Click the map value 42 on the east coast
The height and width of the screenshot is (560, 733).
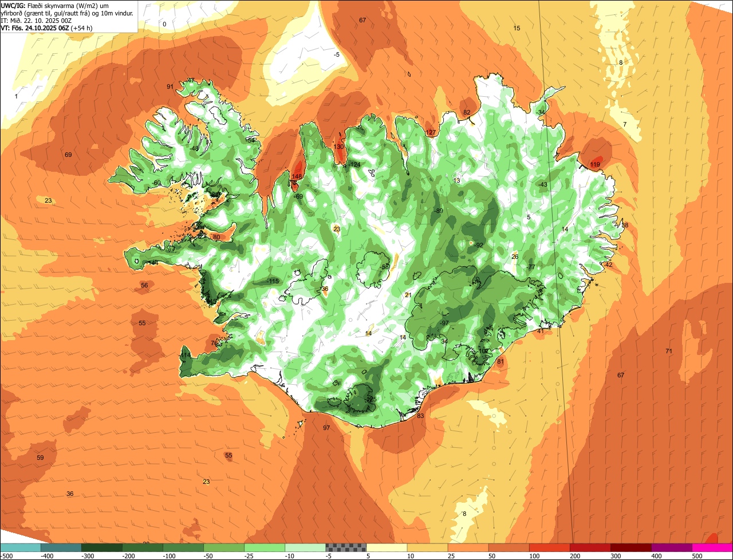(609, 265)
